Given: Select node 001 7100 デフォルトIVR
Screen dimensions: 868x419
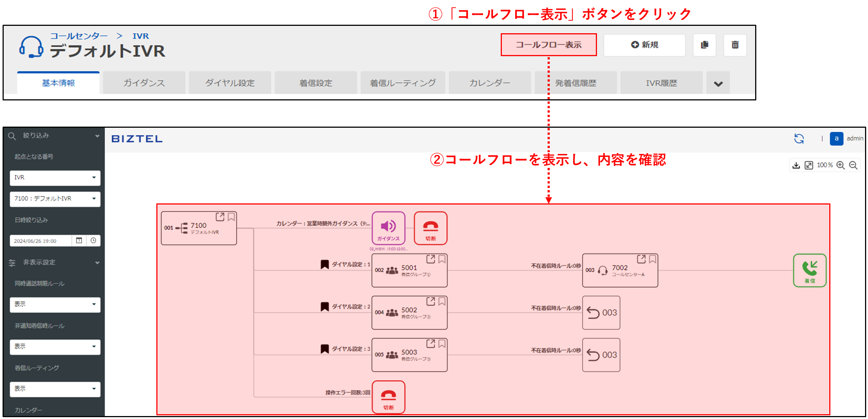Looking at the screenshot, I should pos(199,228).
